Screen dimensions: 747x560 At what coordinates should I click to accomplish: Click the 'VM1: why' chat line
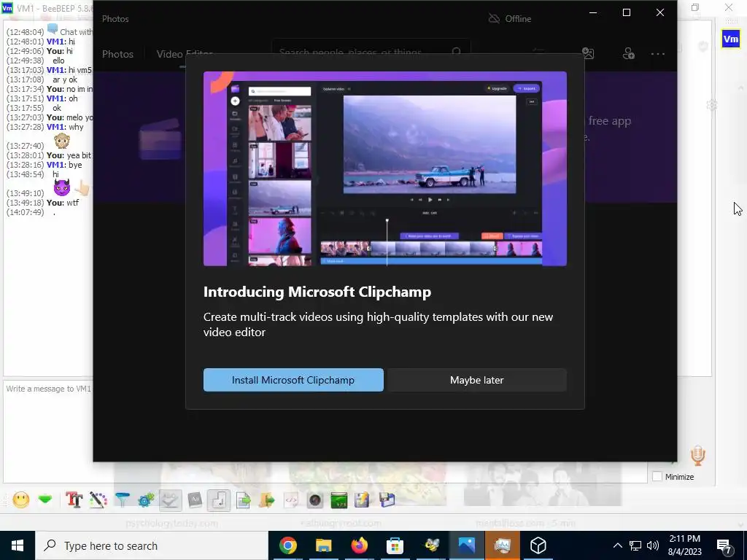tap(65, 127)
